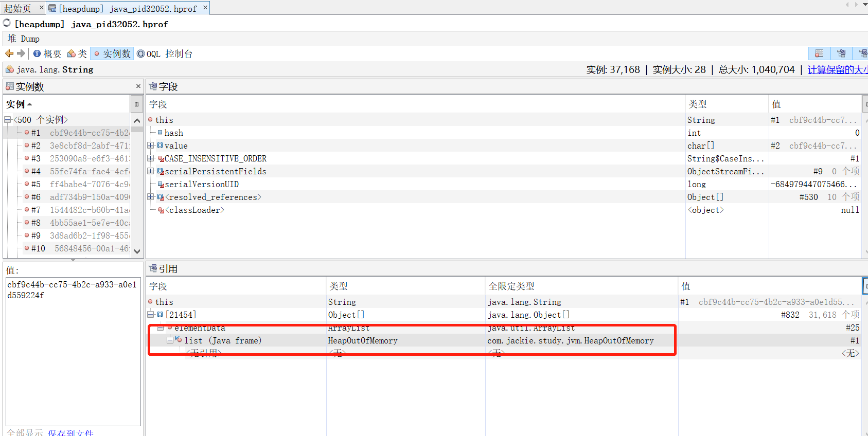This screenshot has height=436, width=868.
Task: Select instance #1 cbf9c44b-cc75
Action: (67, 133)
